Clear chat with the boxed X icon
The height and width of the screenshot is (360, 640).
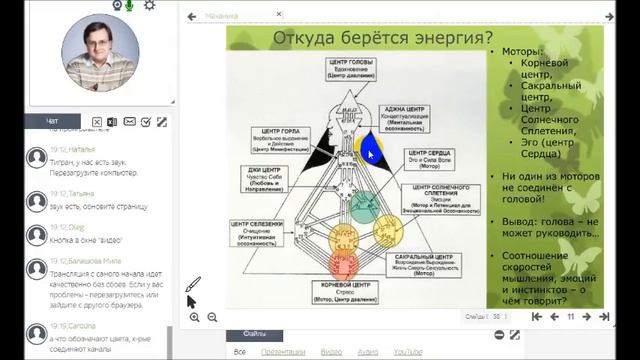coord(97,122)
